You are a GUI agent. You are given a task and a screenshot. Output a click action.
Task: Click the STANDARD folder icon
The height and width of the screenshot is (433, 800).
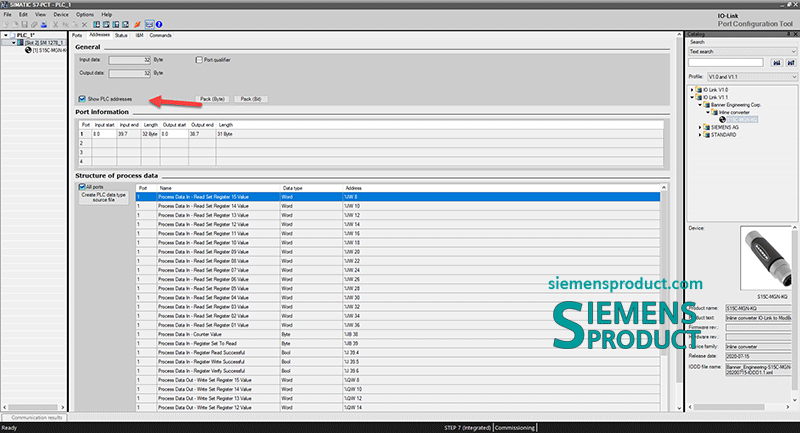coord(707,135)
